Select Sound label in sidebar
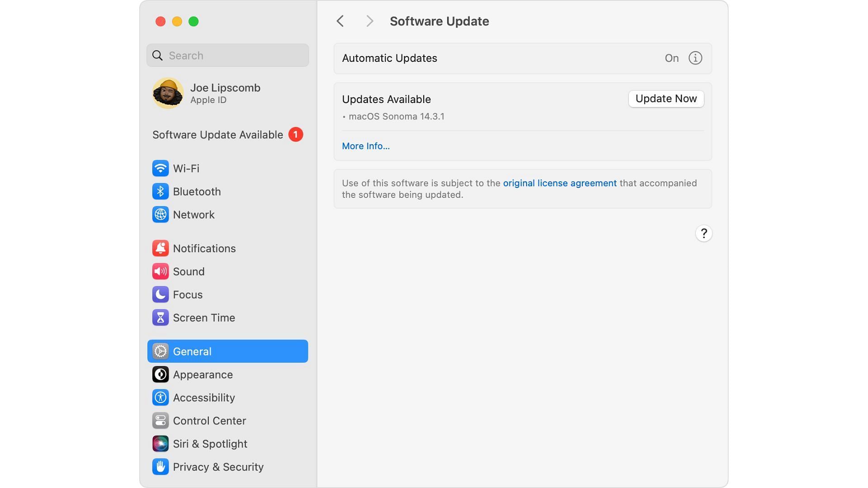This screenshot has height=488, width=868. (189, 272)
